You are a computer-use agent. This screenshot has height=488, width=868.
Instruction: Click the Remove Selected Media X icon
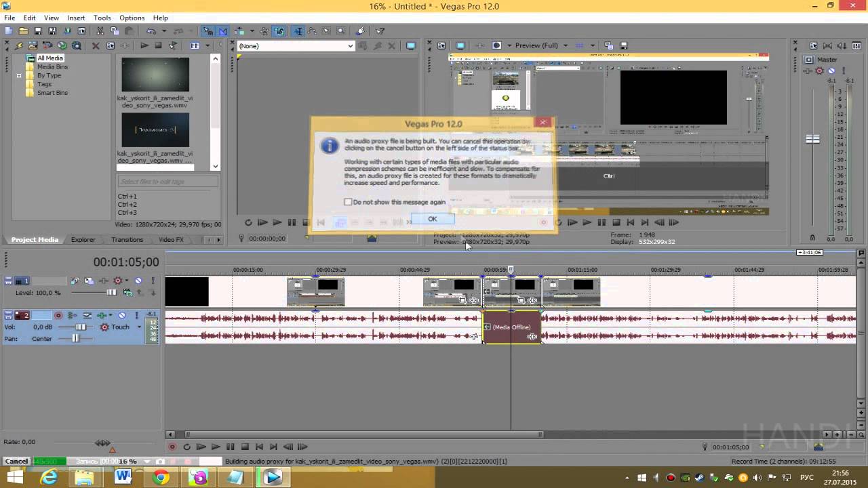point(96,45)
